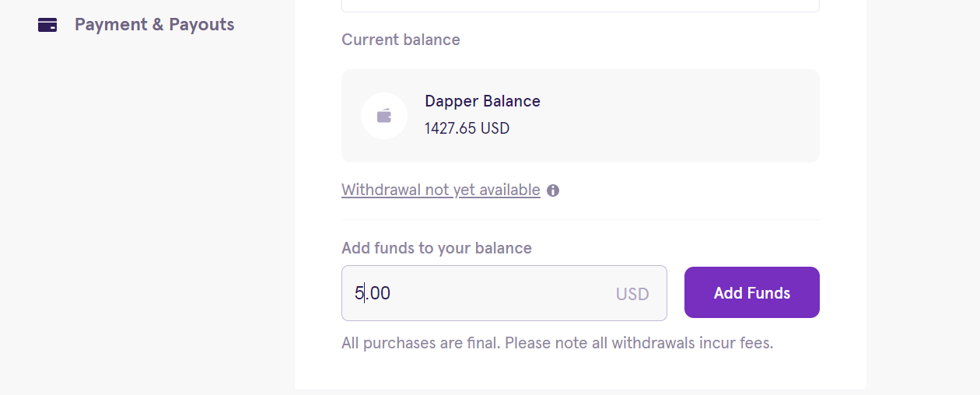Click the partially visible field above Current balance
The height and width of the screenshot is (395, 980).
tap(580, 5)
